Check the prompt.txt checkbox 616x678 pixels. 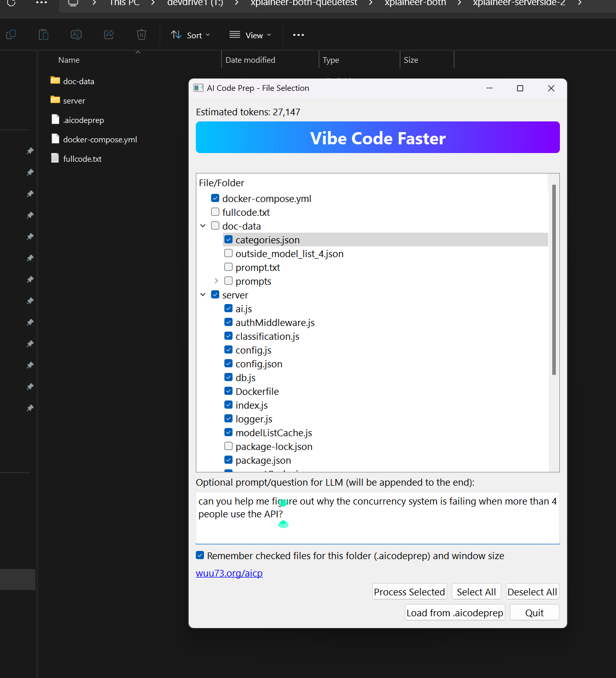228,267
